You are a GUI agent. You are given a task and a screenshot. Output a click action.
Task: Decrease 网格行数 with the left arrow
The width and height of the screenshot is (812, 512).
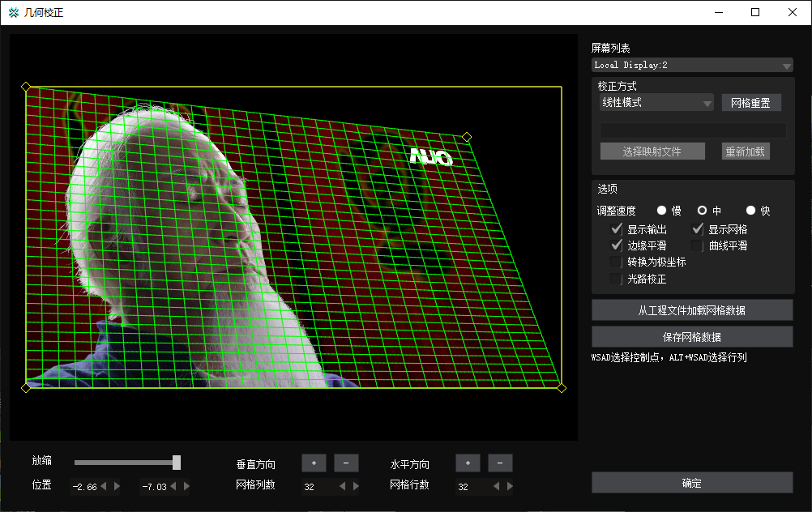[496, 487]
